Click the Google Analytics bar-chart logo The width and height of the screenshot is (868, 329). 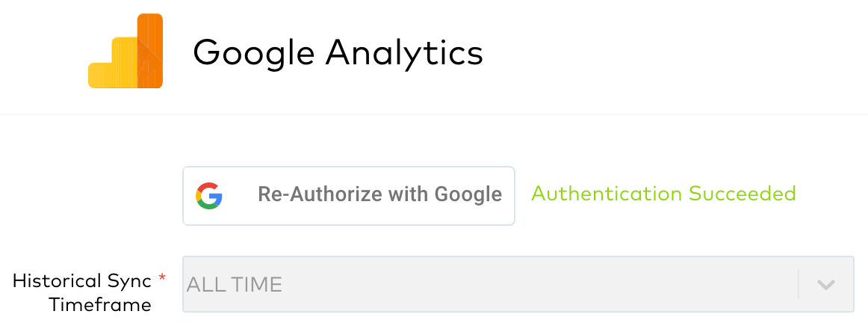point(125,51)
